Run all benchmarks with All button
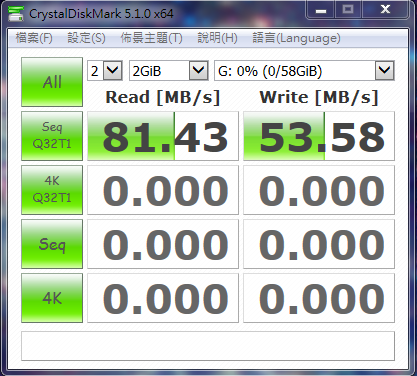 coord(52,82)
